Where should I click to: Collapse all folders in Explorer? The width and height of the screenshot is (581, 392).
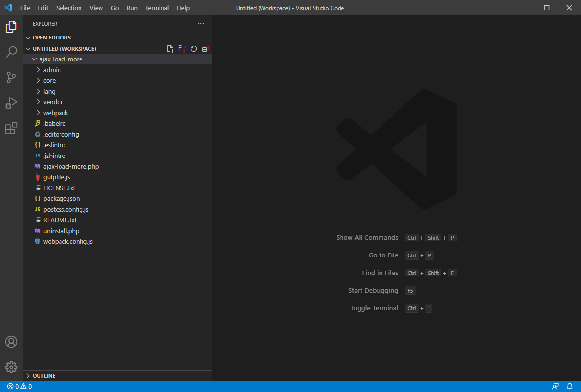pos(205,49)
